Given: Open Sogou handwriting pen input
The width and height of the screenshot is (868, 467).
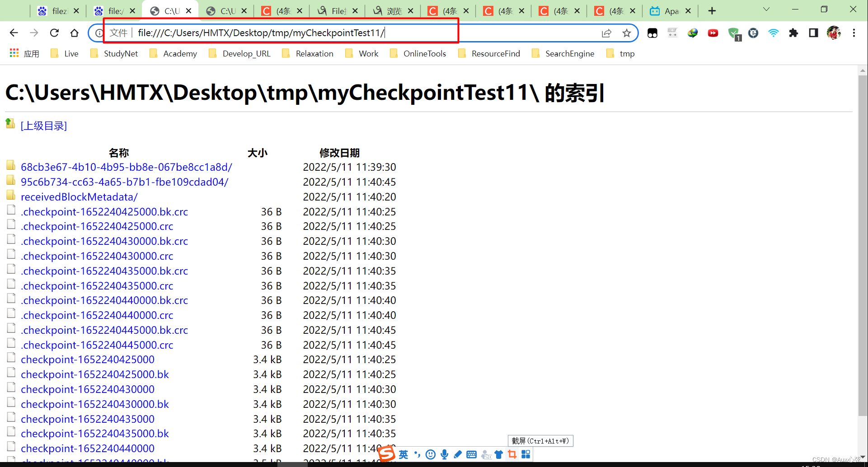Looking at the screenshot, I should (458, 454).
